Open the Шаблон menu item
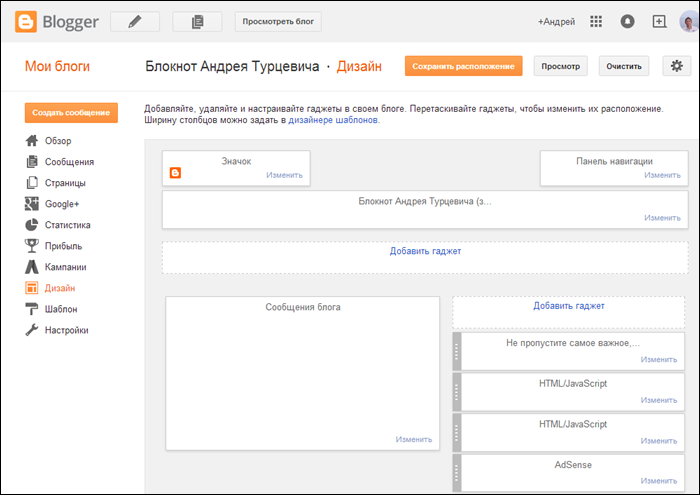The image size is (700, 495). 61,309
